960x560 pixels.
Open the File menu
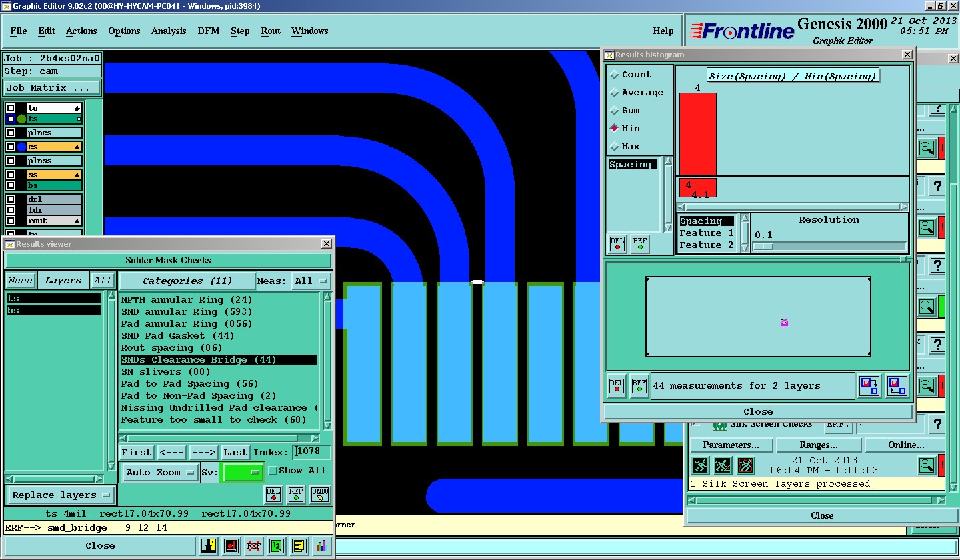(x=19, y=31)
